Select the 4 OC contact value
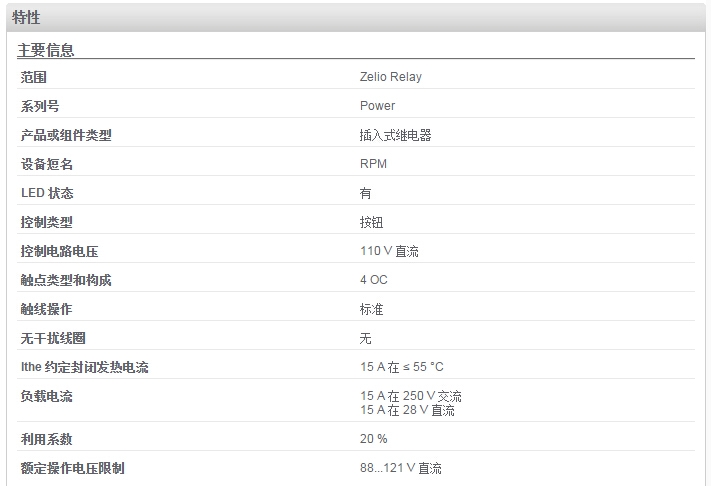Image resolution: width=711 pixels, height=486 pixels. pyautogui.click(x=374, y=280)
